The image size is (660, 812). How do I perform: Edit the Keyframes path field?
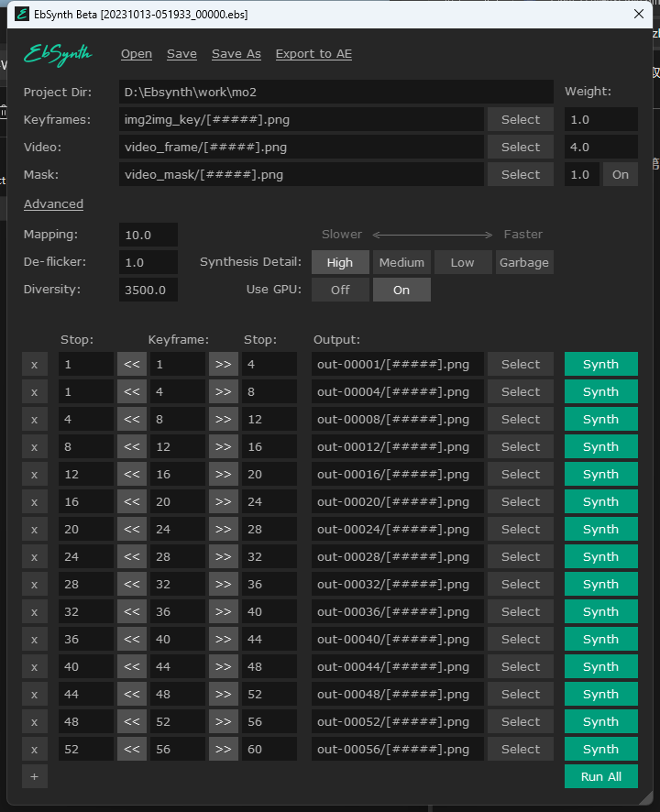tap(301, 120)
